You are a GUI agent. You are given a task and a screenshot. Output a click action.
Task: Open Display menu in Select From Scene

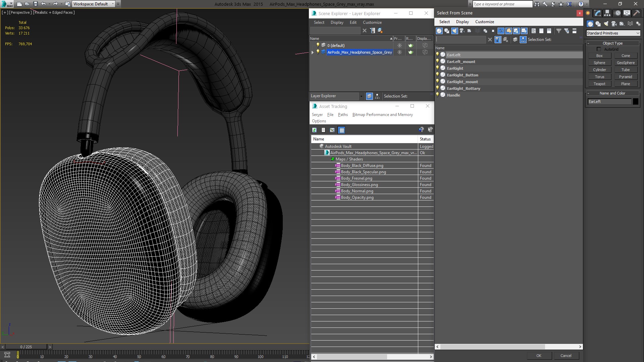tap(462, 22)
